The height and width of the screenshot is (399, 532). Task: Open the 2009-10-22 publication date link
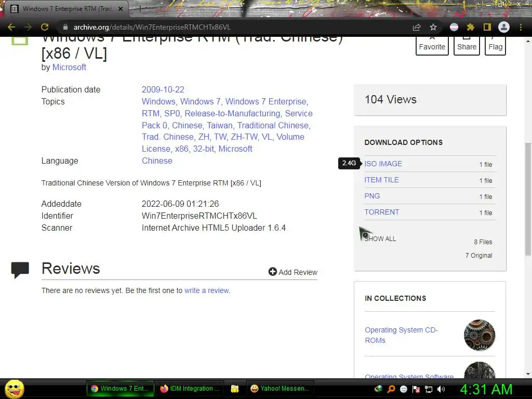point(163,89)
